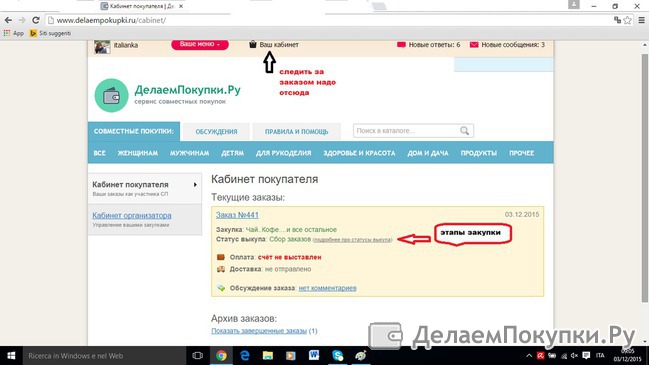The width and height of the screenshot is (649, 365).
Task: Open Ваш кабинет basket icon link
Action: coord(252,44)
